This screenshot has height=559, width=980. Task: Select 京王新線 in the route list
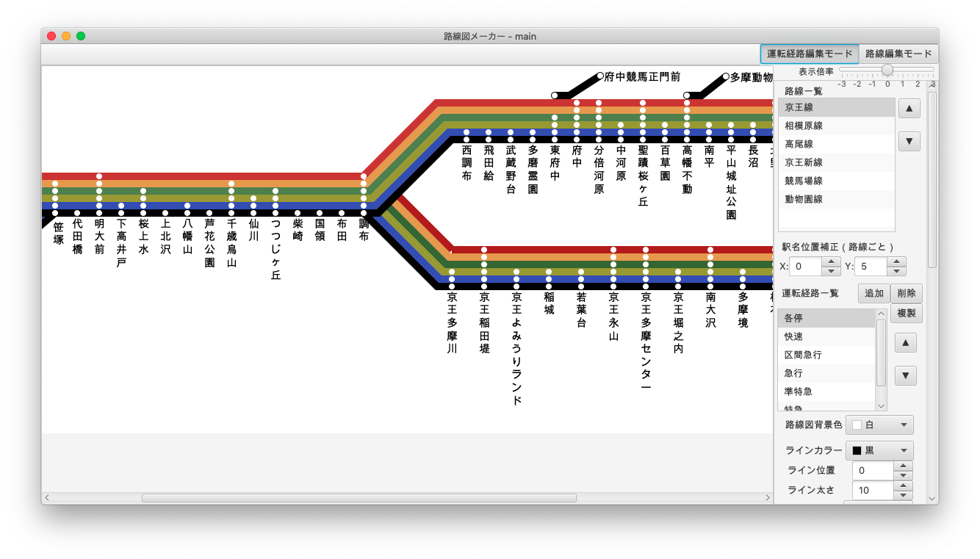836,162
